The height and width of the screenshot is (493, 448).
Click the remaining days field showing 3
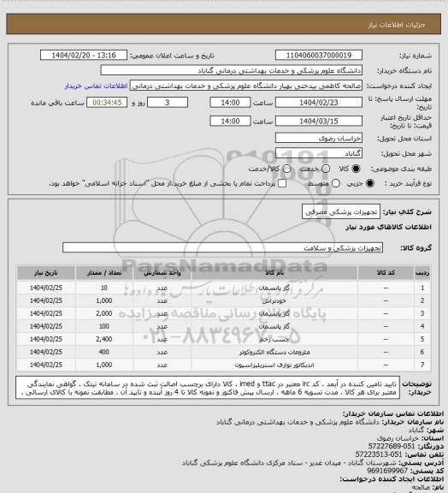pyautogui.click(x=168, y=103)
